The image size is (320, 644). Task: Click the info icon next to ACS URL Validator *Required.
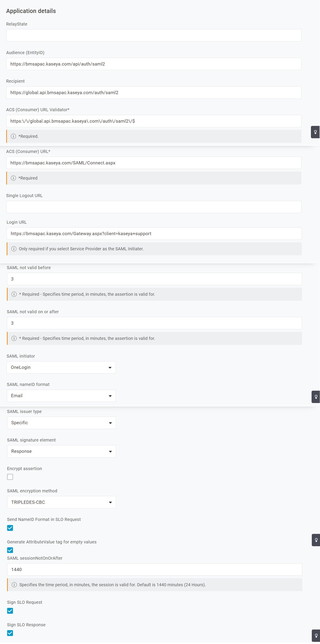click(x=13, y=136)
